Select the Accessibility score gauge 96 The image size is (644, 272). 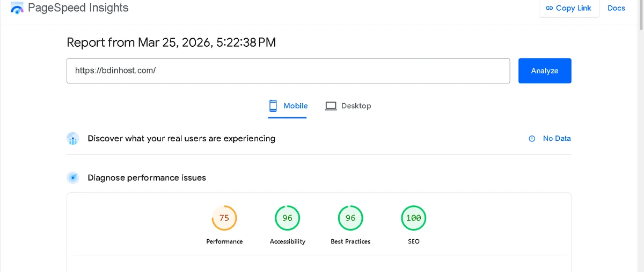pos(288,218)
